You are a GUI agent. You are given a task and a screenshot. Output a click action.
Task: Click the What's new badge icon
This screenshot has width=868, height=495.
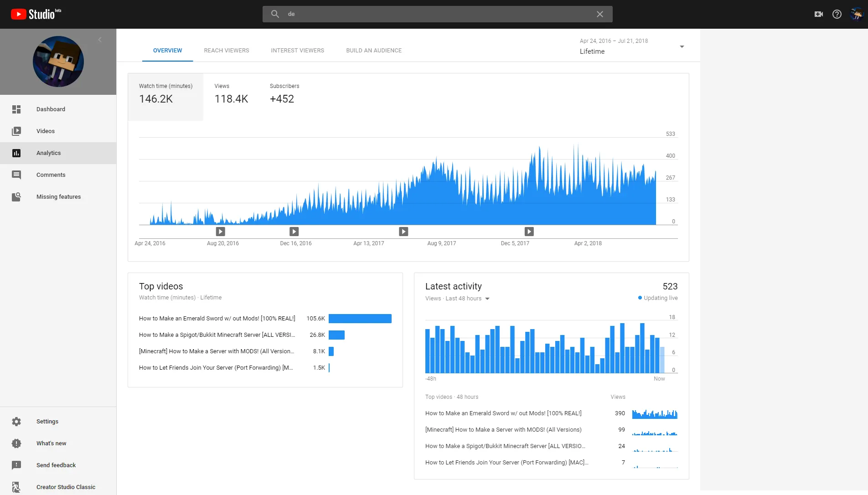[16, 443]
